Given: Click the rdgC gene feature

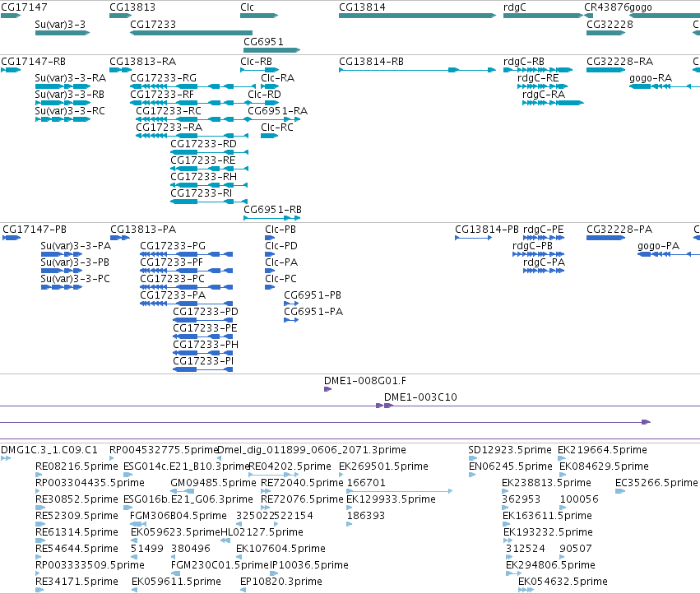Looking at the screenshot, I should [544, 16].
